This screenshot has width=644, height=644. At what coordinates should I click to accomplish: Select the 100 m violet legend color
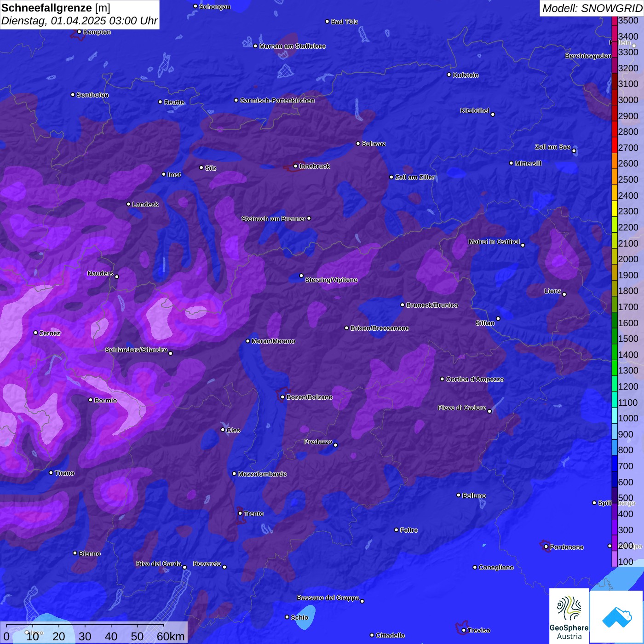tap(614, 559)
